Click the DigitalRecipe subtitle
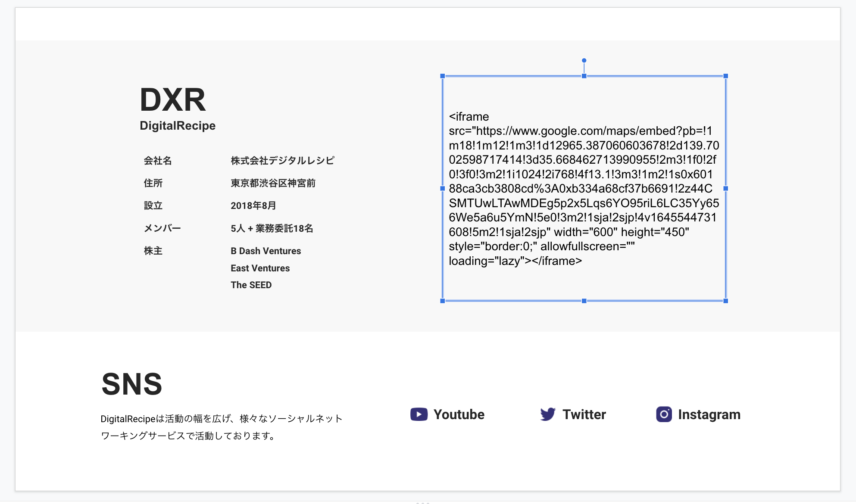 pos(178,126)
